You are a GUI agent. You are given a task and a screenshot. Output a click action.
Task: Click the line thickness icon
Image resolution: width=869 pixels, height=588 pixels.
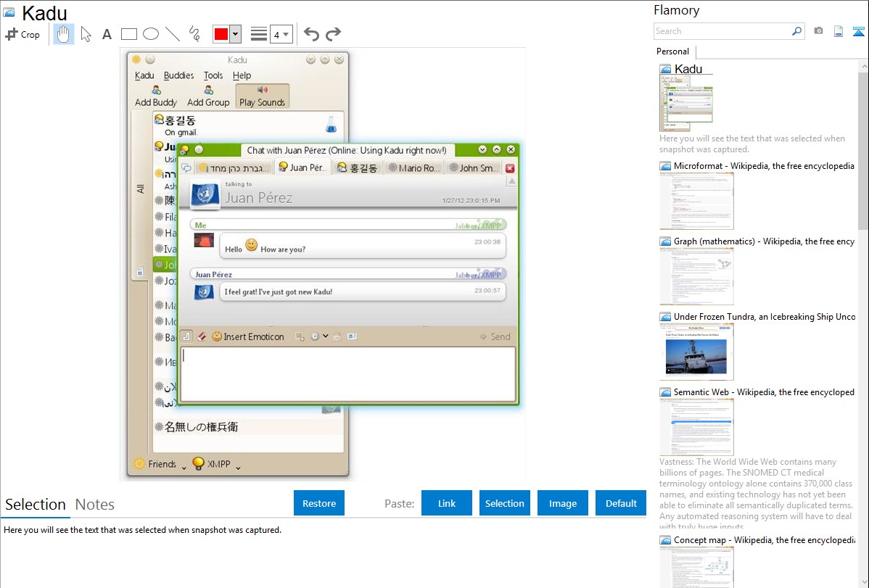(x=259, y=34)
